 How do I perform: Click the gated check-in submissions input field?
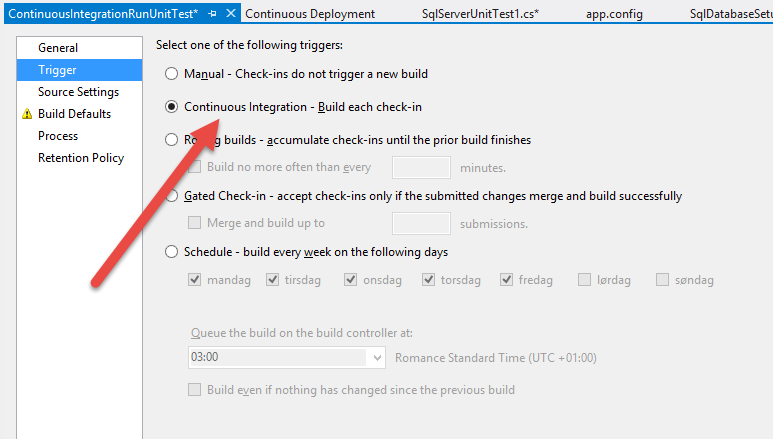[421, 223]
